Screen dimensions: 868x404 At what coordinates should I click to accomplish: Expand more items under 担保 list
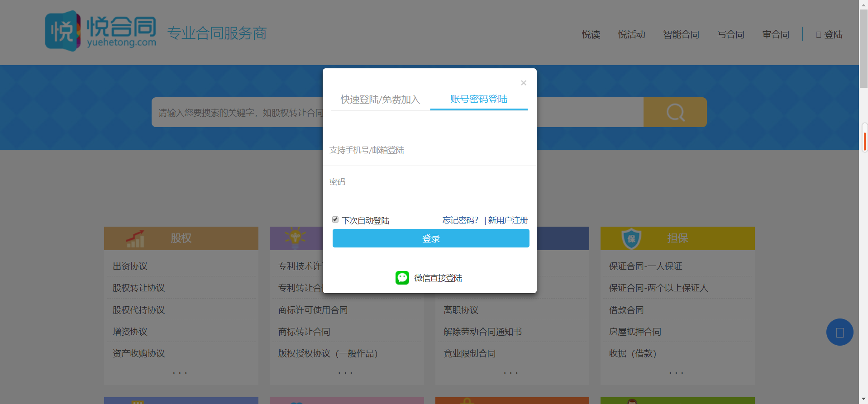coord(676,373)
